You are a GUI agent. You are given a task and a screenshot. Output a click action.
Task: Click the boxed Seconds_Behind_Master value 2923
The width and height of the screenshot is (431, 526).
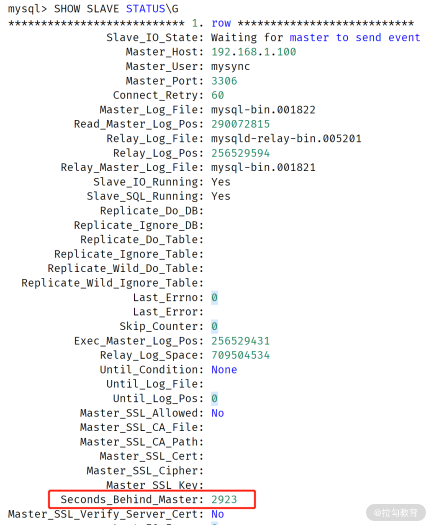click(x=224, y=499)
